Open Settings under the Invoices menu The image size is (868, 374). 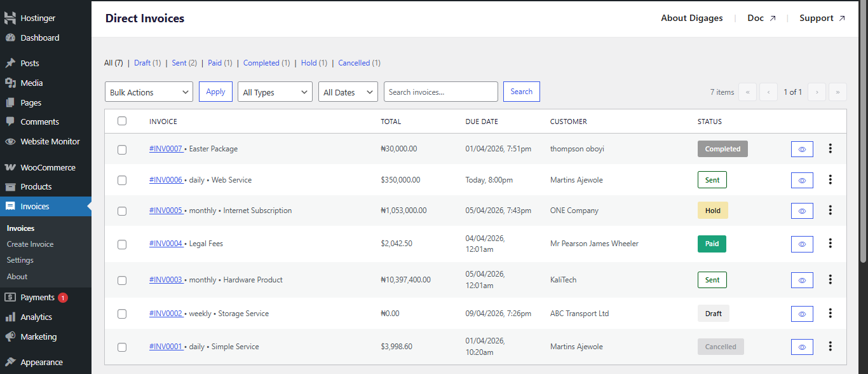(20, 260)
